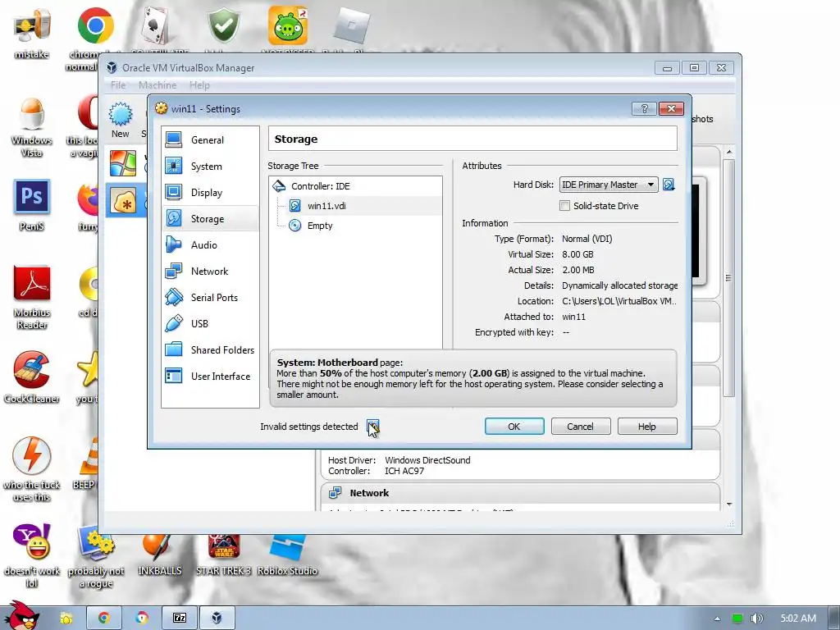840x630 pixels.
Task: Open User Interface settings page
Action: 210,376
